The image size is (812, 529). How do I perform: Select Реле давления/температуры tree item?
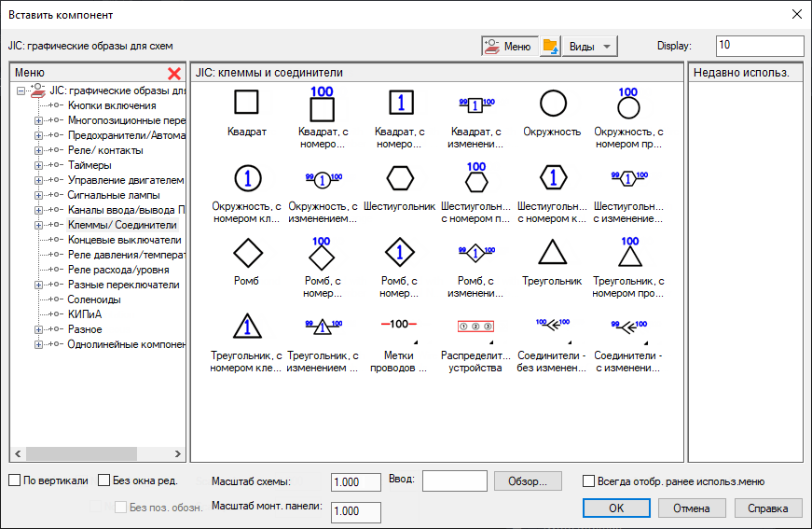pos(126,255)
